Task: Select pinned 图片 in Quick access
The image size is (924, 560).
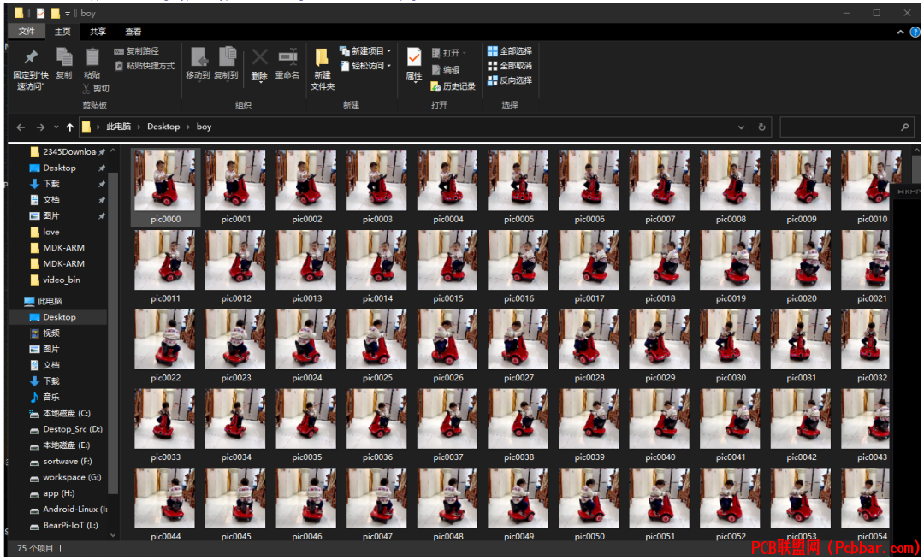Action: pyautogui.click(x=51, y=215)
